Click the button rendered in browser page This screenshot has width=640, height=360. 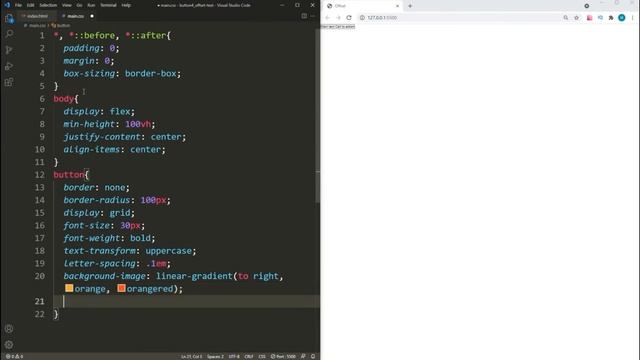338,27
